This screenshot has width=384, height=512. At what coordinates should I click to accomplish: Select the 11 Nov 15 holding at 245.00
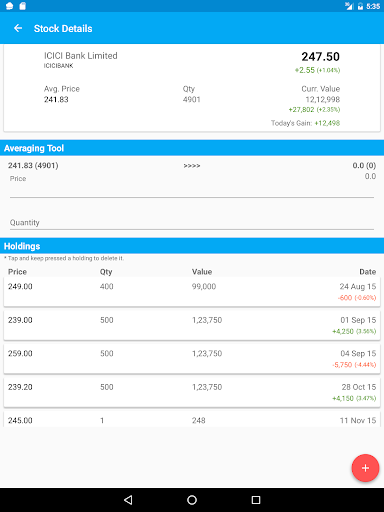192,419
